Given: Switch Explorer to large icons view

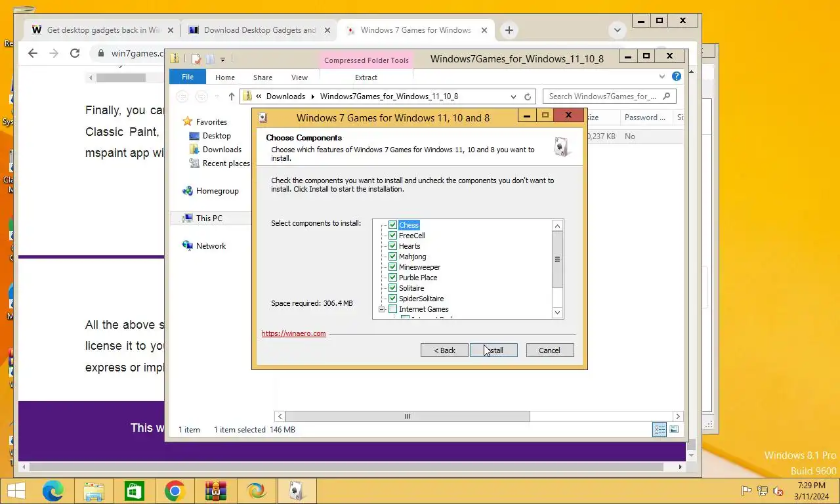Looking at the screenshot, I should (674, 430).
